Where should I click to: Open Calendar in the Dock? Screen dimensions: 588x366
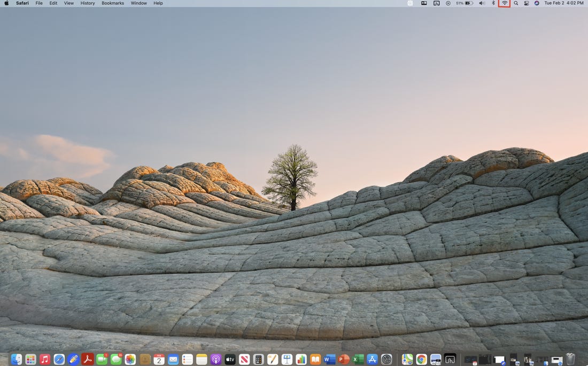point(159,359)
